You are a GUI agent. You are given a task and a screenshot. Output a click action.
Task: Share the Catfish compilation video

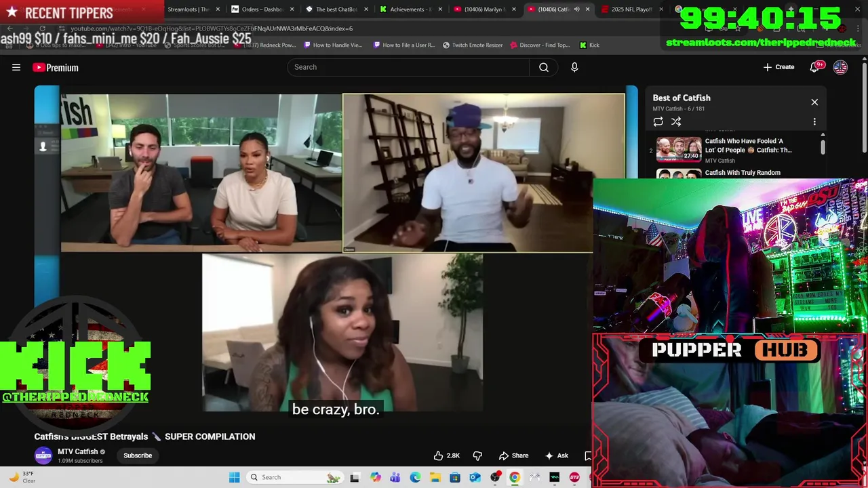coord(513,455)
